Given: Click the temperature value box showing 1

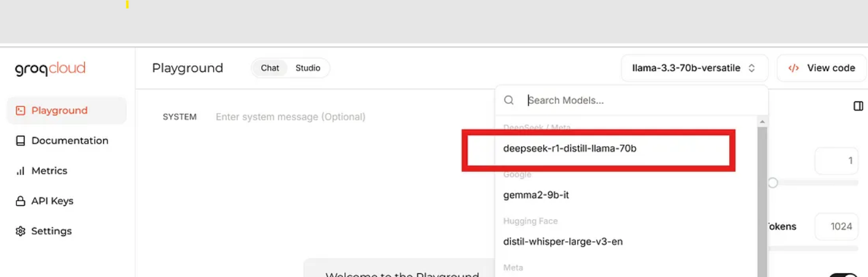Looking at the screenshot, I should click(836, 161).
